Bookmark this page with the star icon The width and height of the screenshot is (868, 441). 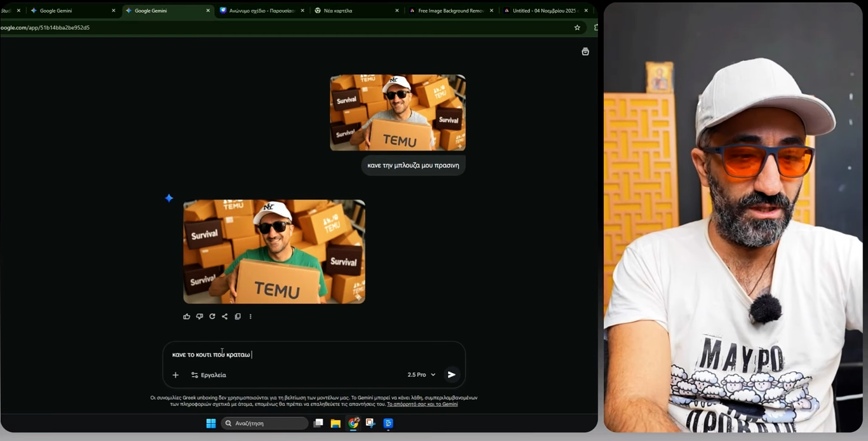pyautogui.click(x=577, y=27)
